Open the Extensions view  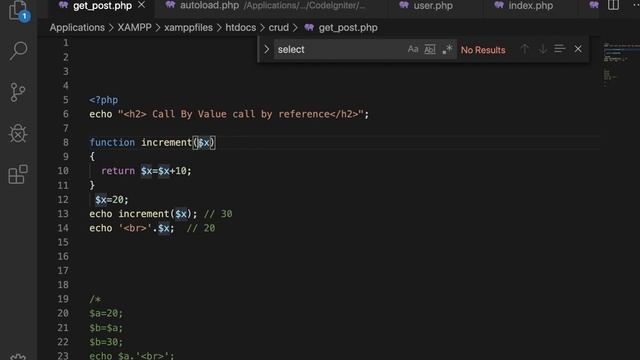pyautogui.click(x=18, y=174)
